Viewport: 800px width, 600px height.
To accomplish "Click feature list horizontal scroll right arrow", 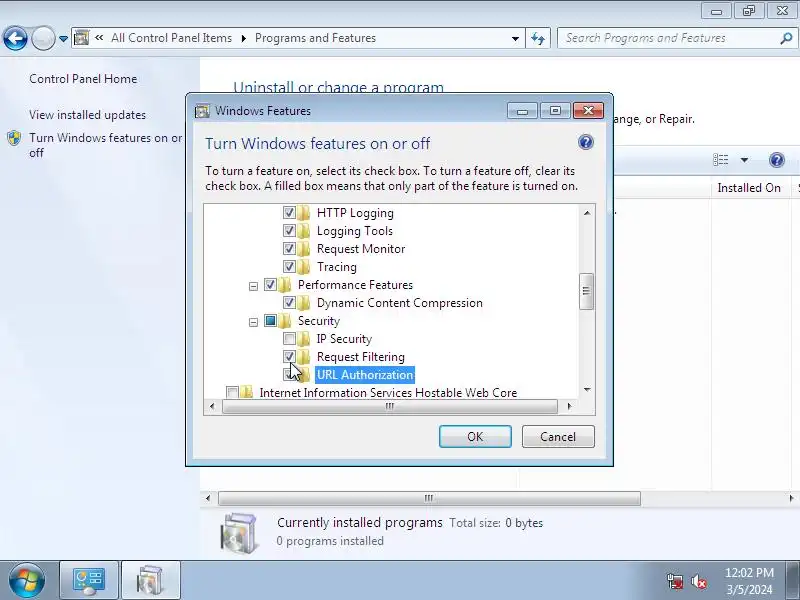I will 569,406.
